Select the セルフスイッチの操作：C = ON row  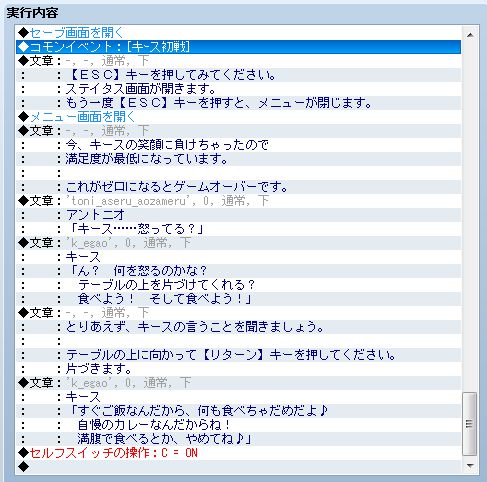click(238, 453)
